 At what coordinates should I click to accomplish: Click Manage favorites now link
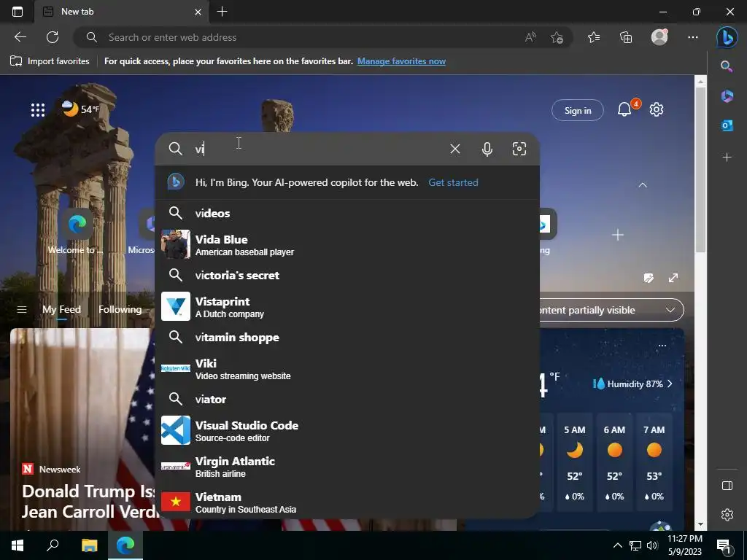tap(402, 61)
